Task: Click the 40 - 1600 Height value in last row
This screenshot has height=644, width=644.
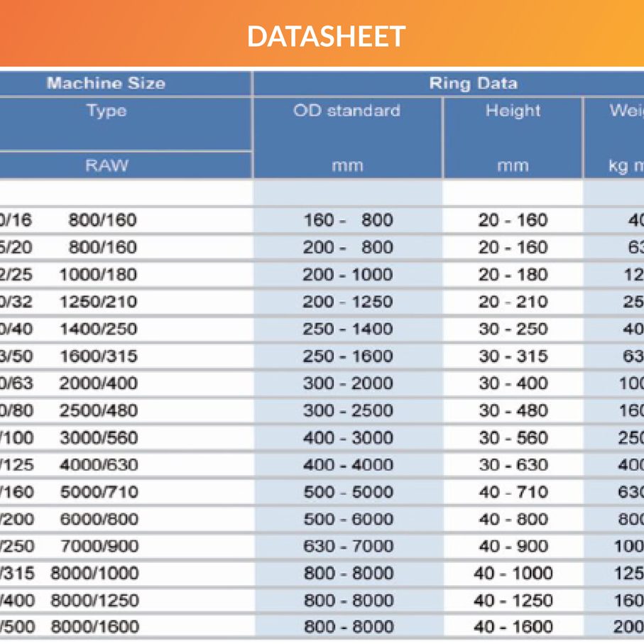Action: point(513,627)
